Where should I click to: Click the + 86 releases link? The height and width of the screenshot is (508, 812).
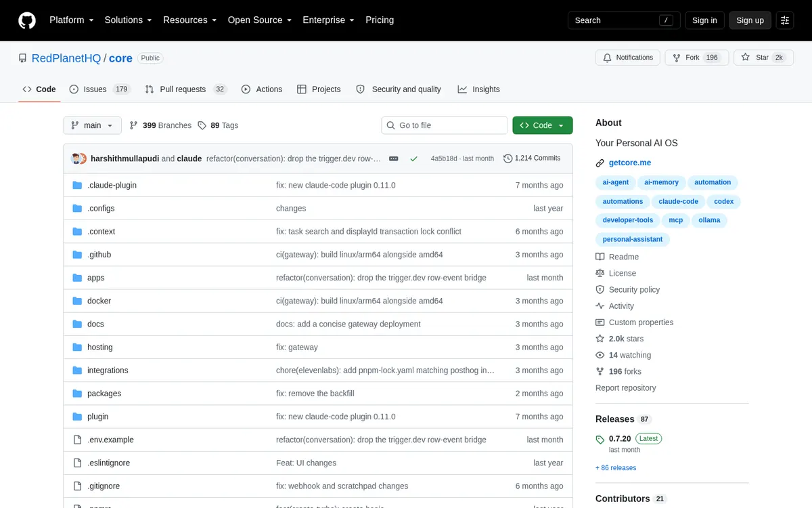616,468
